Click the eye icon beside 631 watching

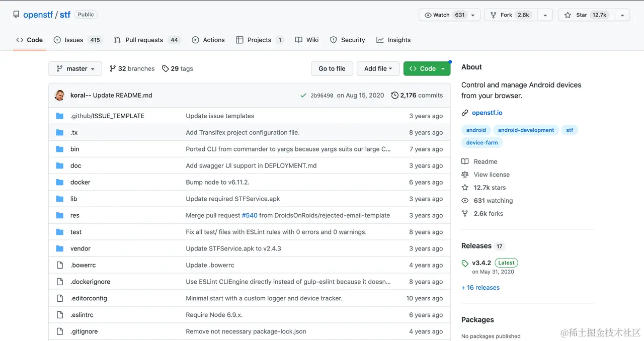coord(465,201)
